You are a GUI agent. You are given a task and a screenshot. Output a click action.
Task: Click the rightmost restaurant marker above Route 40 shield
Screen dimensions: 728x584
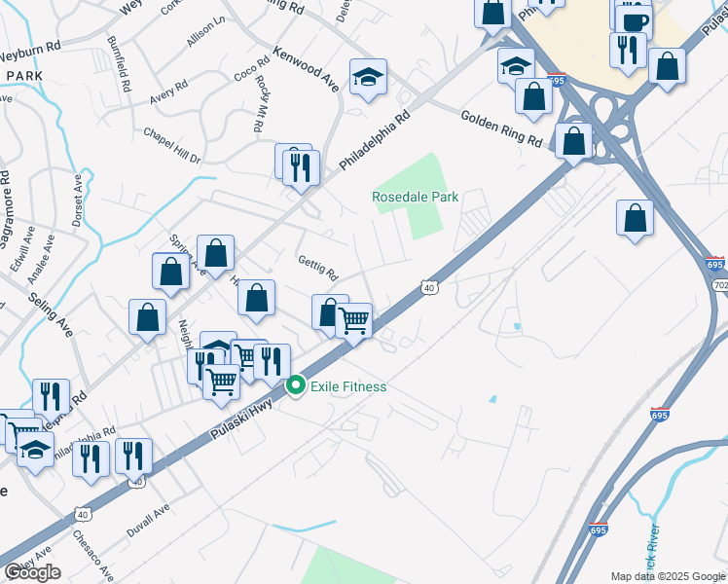(133, 459)
